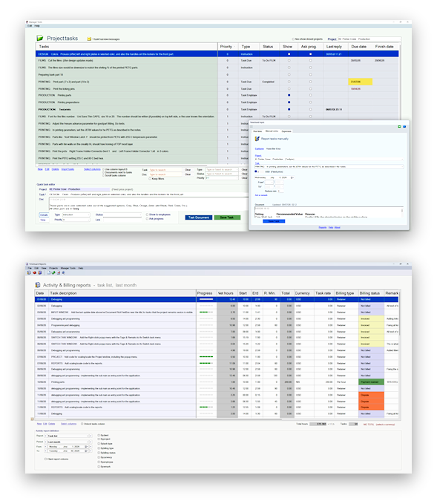
Task: Click the yellow envelope new messages icon
Action: pos(89,39)
